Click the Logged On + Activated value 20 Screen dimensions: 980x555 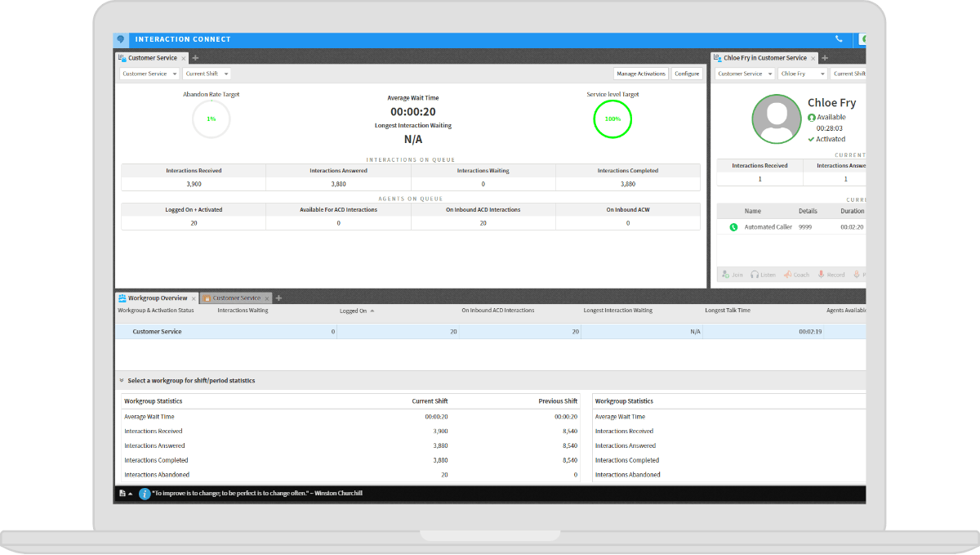click(194, 223)
